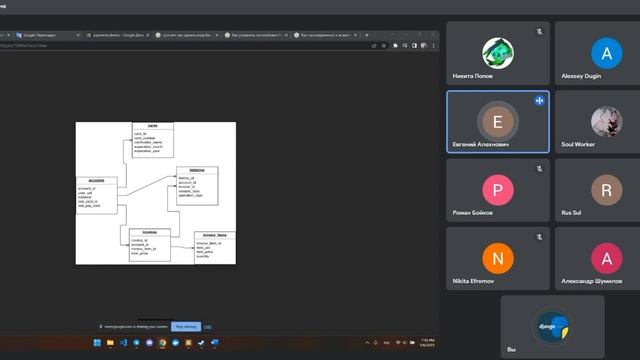640x360 pixels.
Task: Expand hidden system tray icons chevron
Action: click(367, 343)
